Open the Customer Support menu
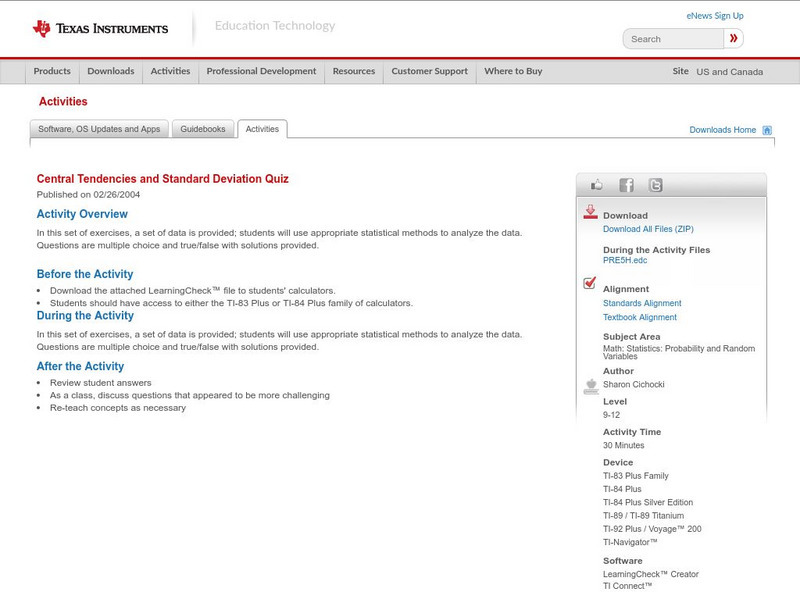 click(x=430, y=71)
